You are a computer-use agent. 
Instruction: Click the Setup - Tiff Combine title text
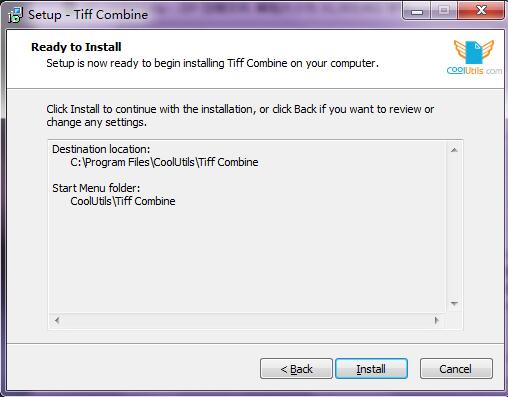pos(88,15)
